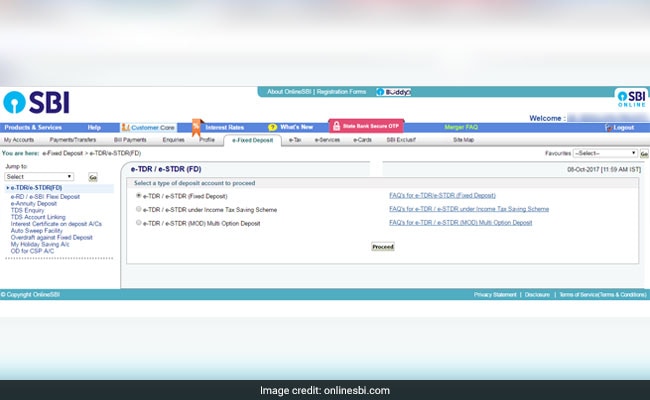Open the e-Cards tab

(x=362, y=140)
